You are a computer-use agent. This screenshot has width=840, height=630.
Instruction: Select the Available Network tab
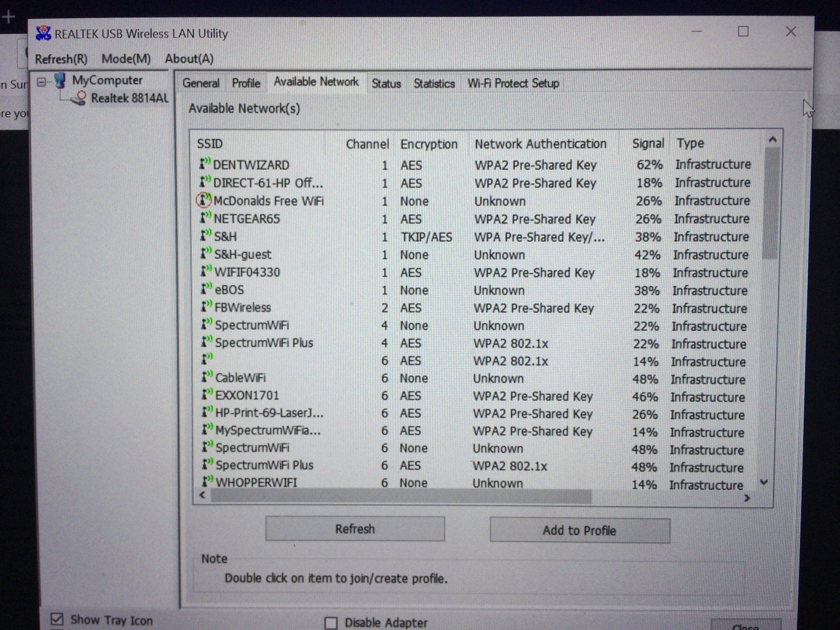click(316, 82)
